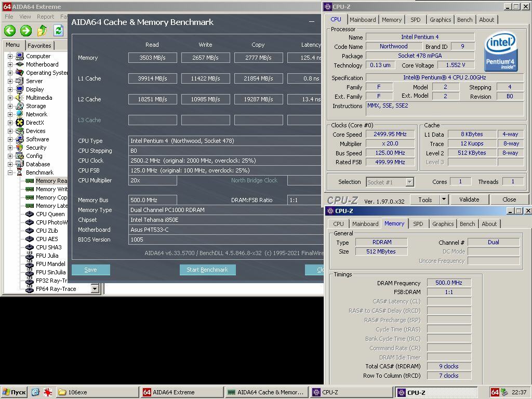This screenshot has height=399, width=532.
Task: Switch to Bench tab in upper CPU-Z window
Action: 464,20
